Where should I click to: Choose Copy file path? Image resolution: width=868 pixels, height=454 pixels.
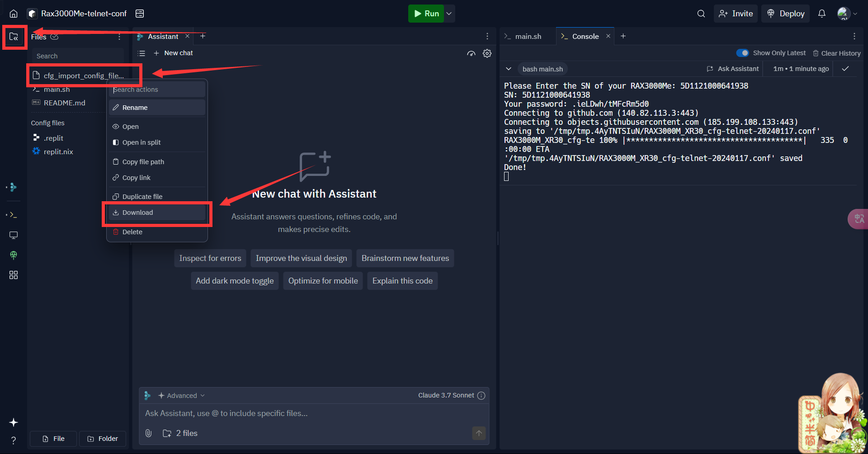[x=157, y=162]
